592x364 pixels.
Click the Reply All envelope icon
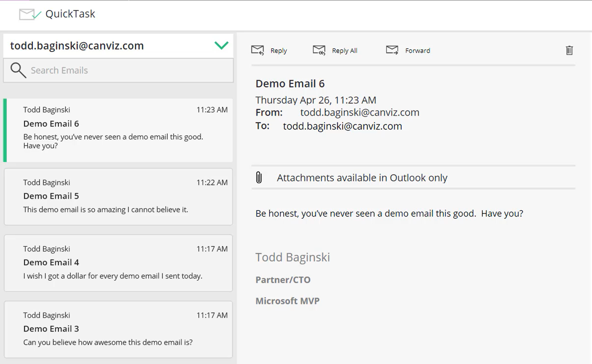pos(319,50)
